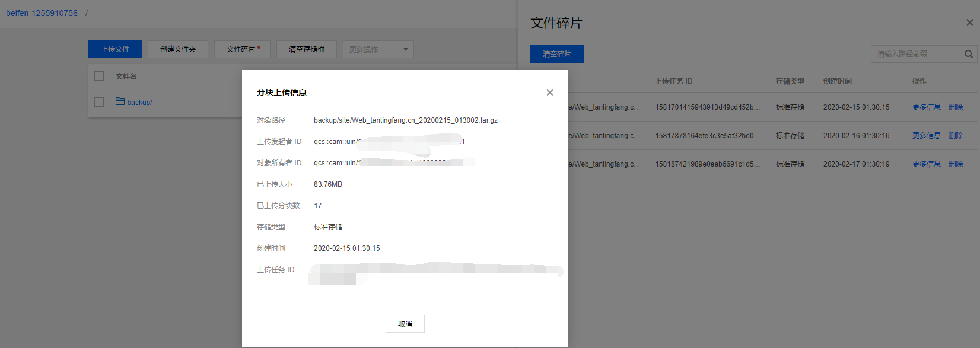Viewport: 980px width, 348px height.
Task: Click the dialog's 创建时间 value 2020-02-15 01:30:15
Action: (347, 248)
